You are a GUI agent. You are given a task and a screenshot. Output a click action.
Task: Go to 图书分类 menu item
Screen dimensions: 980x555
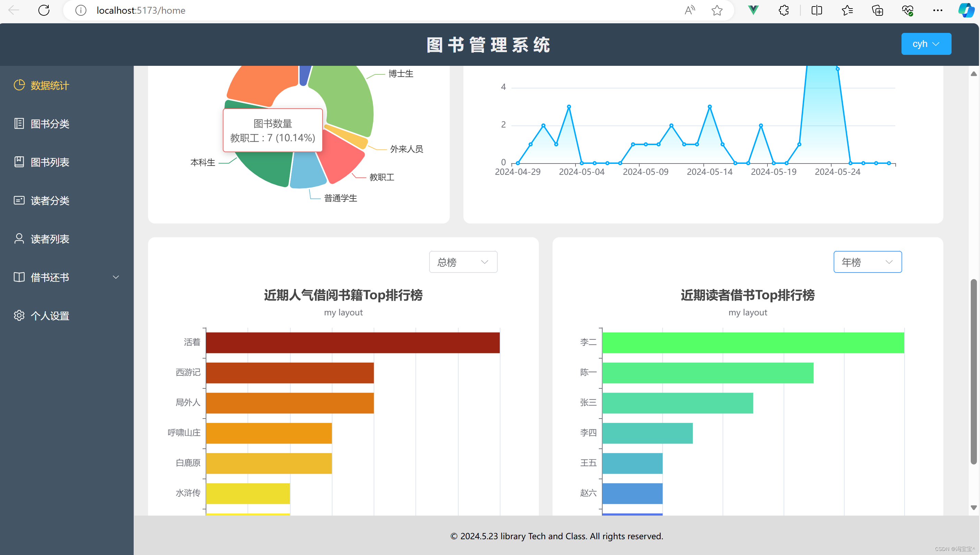pyautogui.click(x=50, y=124)
